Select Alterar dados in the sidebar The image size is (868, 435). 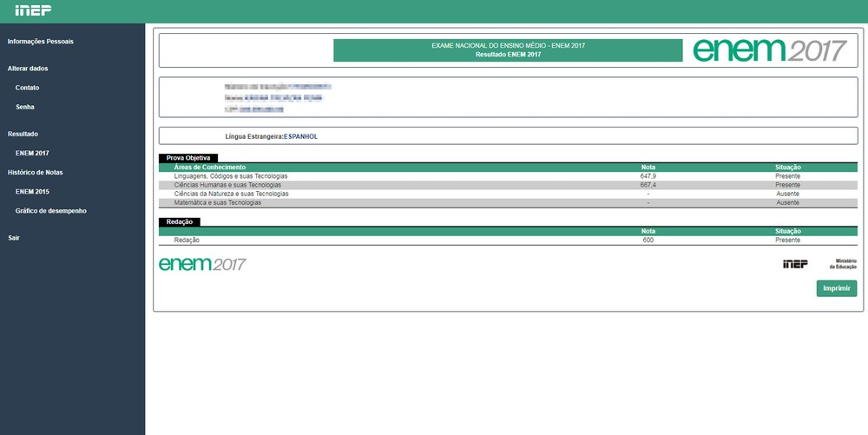[28, 69]
